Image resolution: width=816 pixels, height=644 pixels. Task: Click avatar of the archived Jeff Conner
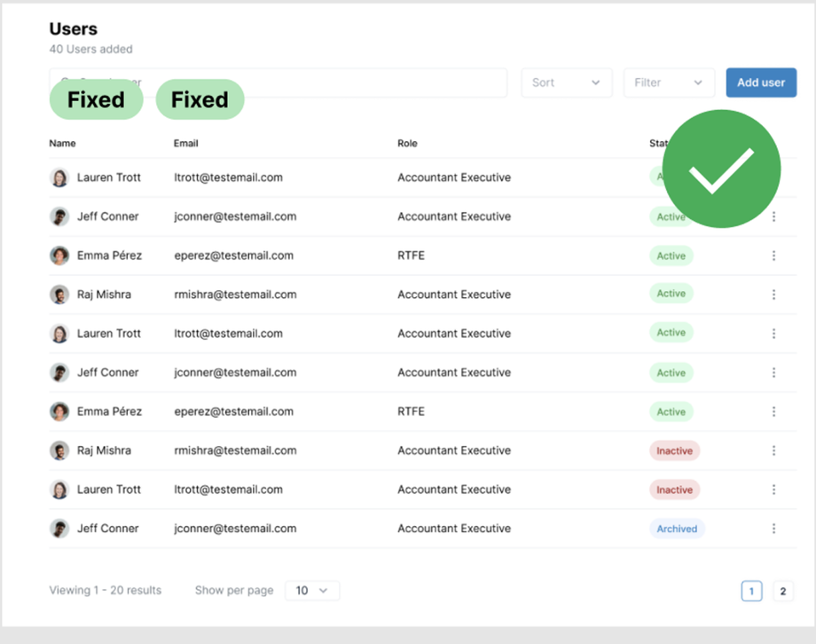[59, 529]
